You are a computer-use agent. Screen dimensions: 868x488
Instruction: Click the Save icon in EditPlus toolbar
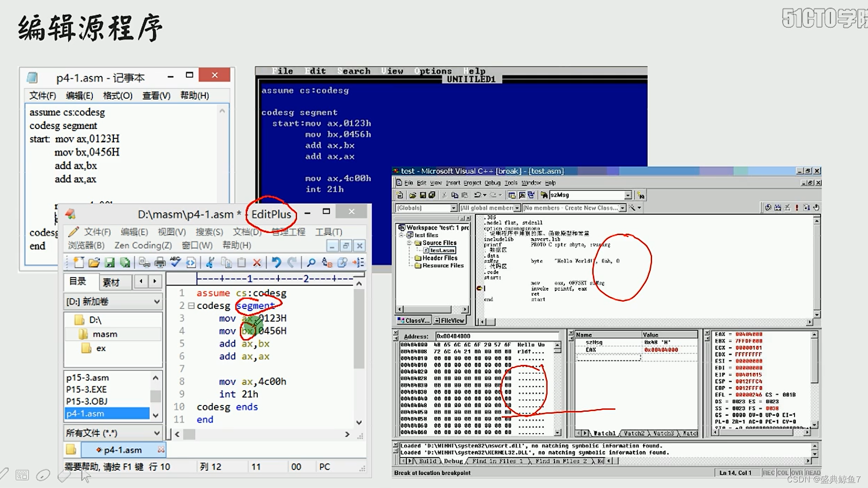110,263
